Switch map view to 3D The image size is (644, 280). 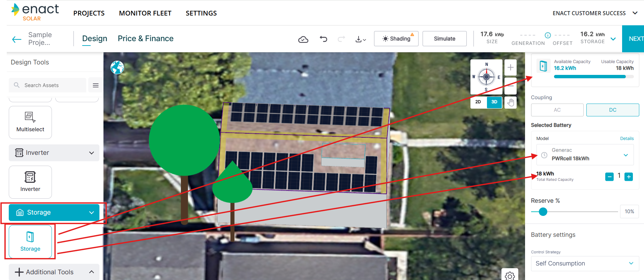(494, 102)
